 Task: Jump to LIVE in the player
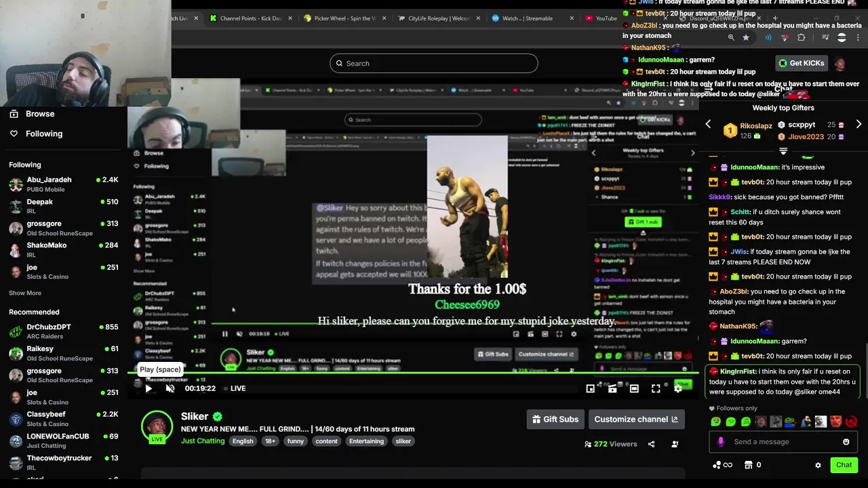click(235, 388)
